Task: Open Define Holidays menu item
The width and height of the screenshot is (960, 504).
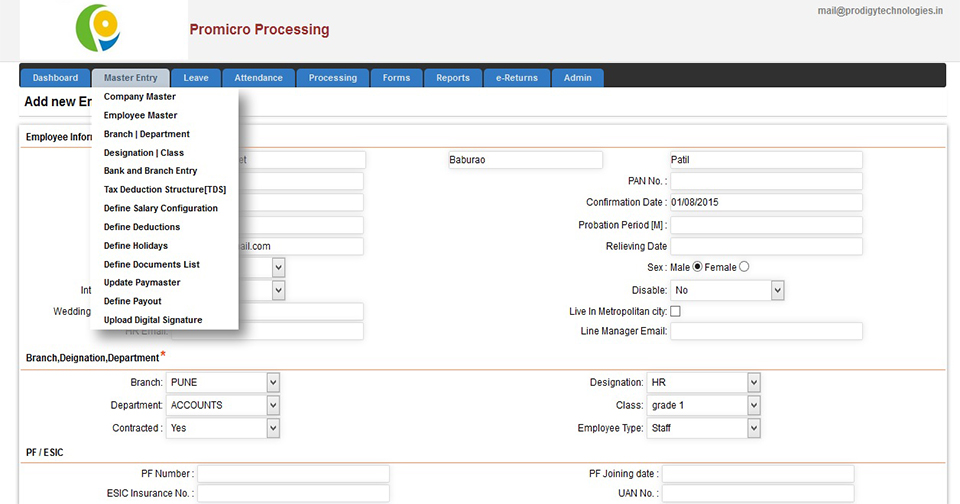Action: pos(135,246)
